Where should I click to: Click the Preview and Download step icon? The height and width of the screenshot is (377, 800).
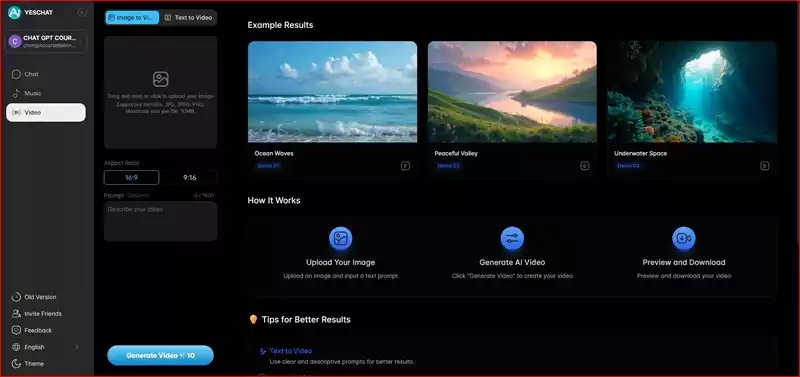[684, 238]
